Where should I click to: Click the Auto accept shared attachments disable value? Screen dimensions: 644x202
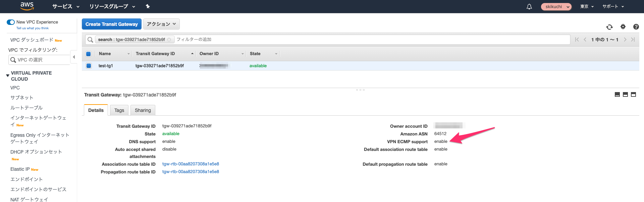(169, 149)
